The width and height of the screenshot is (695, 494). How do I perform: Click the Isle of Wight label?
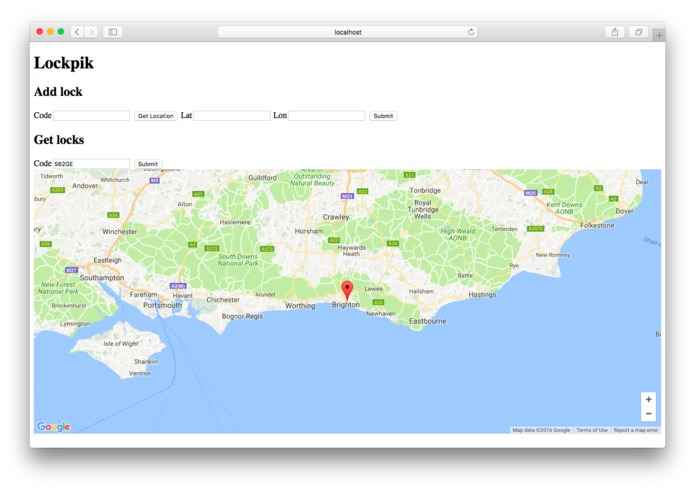click(x=121, y=344)
